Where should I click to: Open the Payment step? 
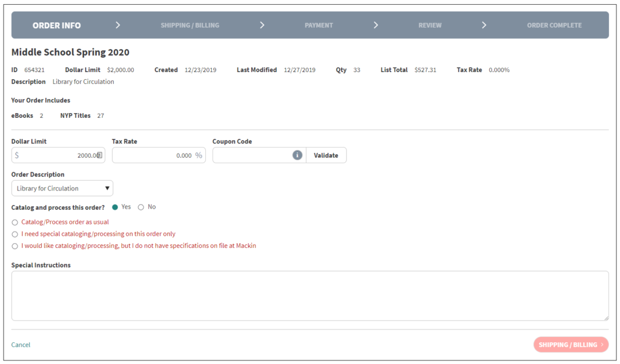click(x=319, y=25)
